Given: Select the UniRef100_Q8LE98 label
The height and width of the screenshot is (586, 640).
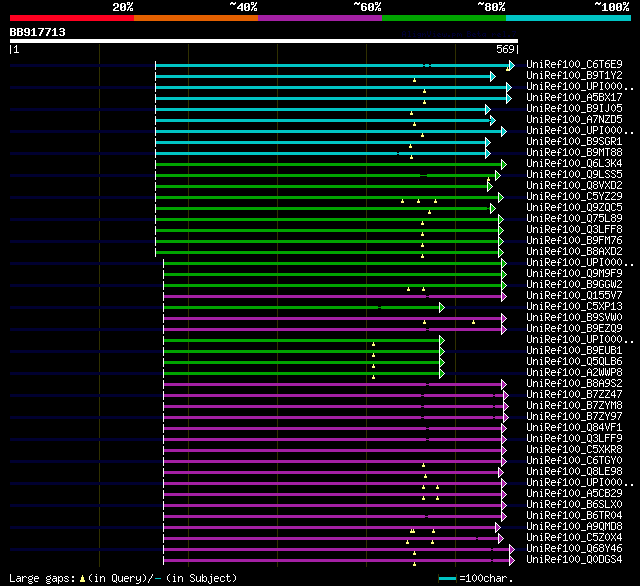Looking at the screenshot, I should click(574, 472).
